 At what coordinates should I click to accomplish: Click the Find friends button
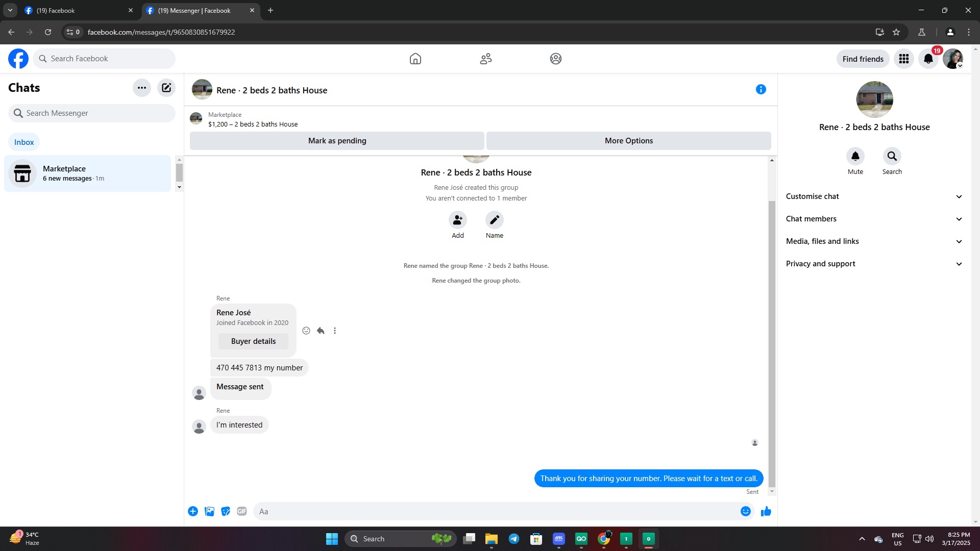click(x=863, y=59)
